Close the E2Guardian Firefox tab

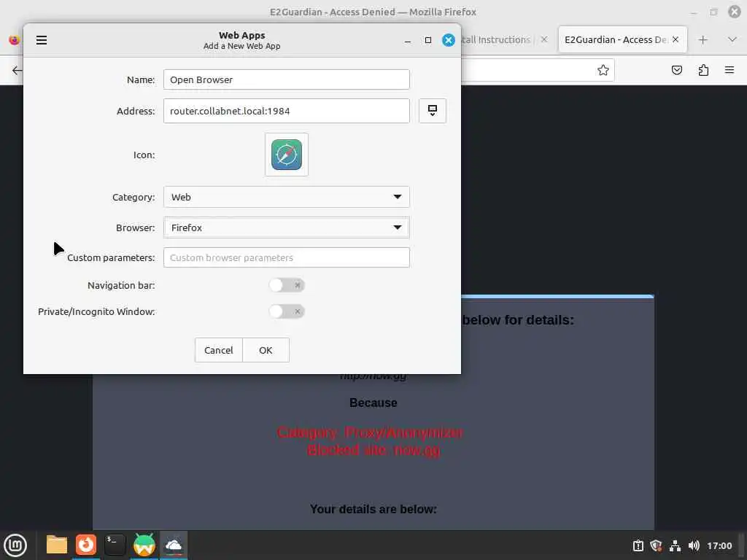pos(675,39)
